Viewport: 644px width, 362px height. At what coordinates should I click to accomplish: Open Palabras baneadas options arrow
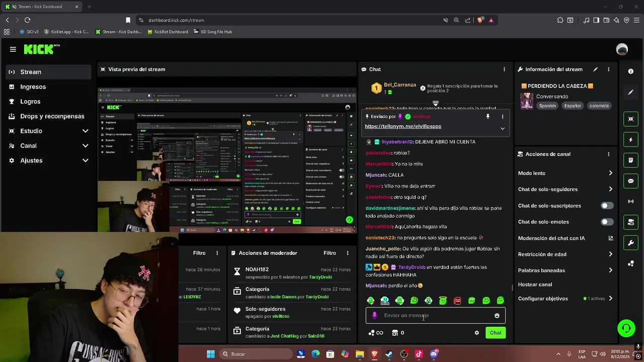610,270
